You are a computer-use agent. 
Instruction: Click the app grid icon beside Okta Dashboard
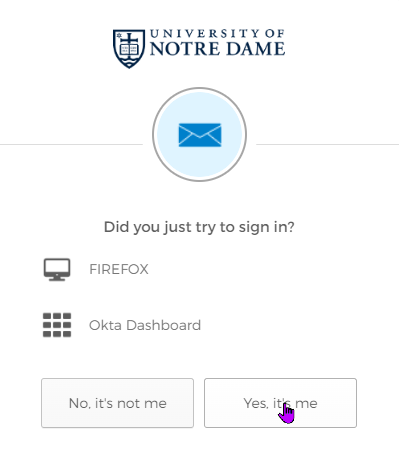point(57,325)
